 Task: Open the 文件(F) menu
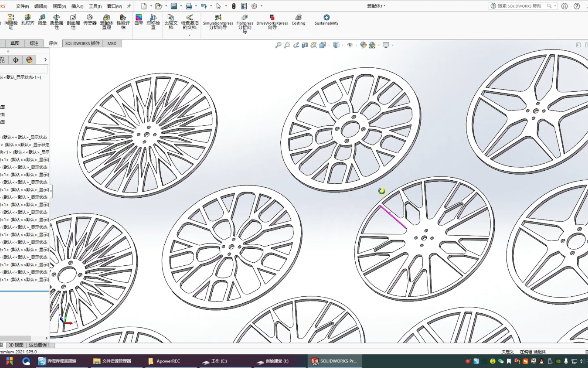[x=22, y=6]
